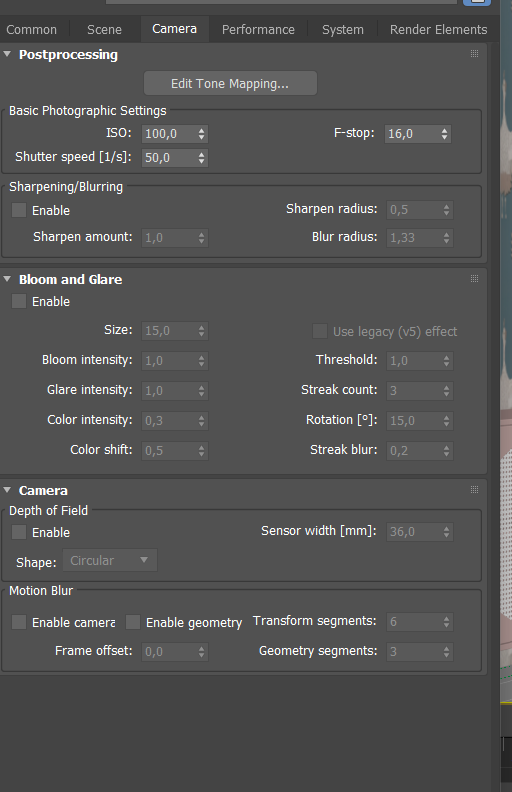
Task: Collapse the Postprocessing rollout
Action: pyautogui.click(x=7, y=54)
